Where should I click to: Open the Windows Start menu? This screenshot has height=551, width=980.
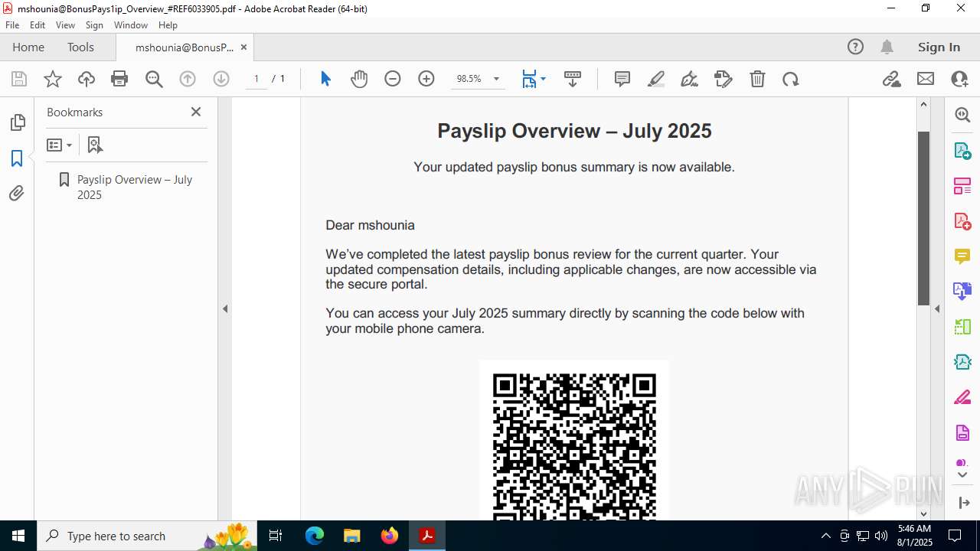[x=18, y=536]
